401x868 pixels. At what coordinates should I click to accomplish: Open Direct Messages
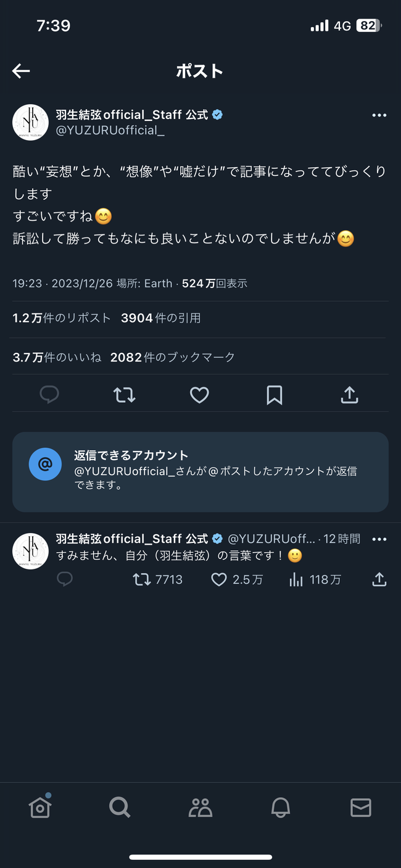(361, 807)
